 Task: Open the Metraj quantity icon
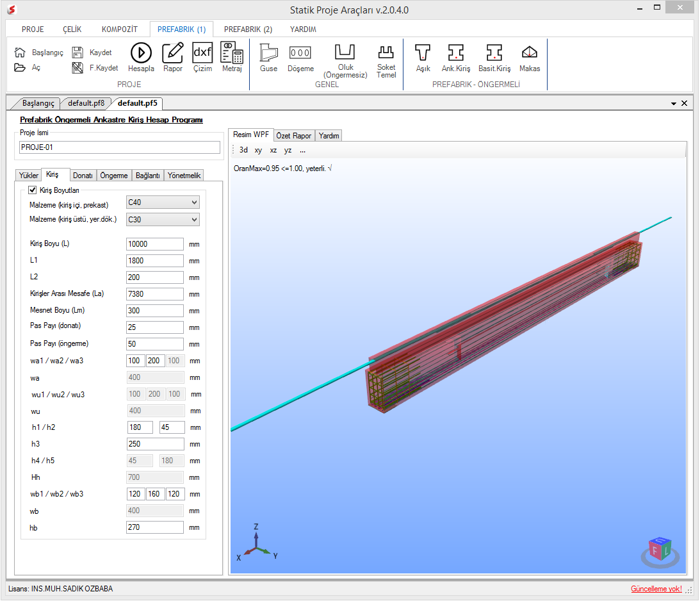(232, 53)
